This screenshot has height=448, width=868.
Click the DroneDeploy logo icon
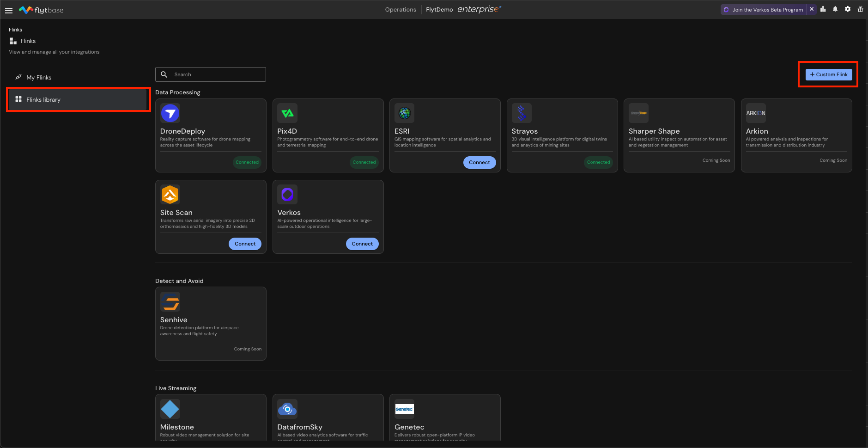click(x=170, y=113)
